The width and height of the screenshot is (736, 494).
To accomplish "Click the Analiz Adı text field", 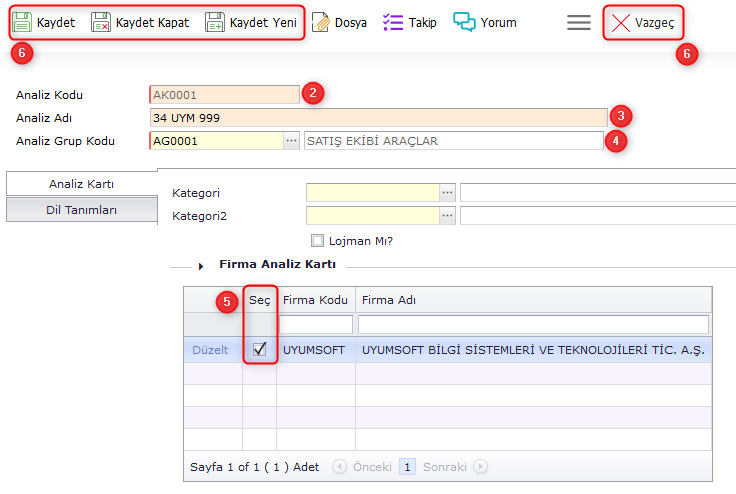I will (x=378, y=117).
